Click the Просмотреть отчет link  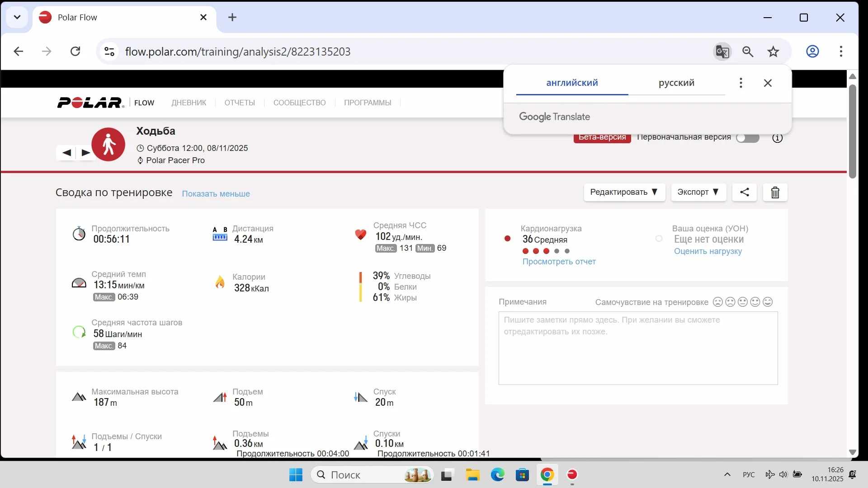click(559, 262)
